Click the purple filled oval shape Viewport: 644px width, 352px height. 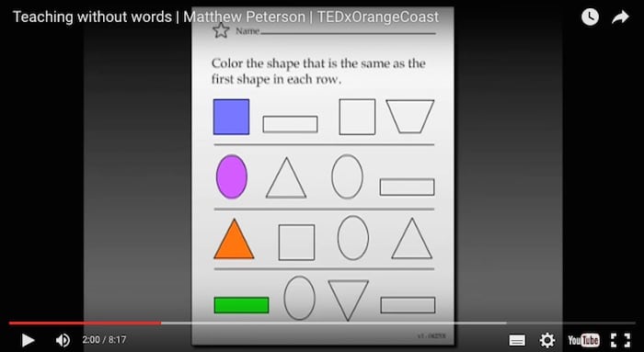pos(232,176)
